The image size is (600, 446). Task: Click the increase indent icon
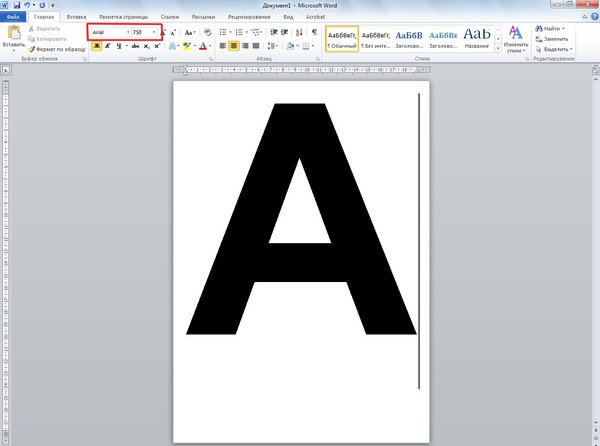click(284, 33)
